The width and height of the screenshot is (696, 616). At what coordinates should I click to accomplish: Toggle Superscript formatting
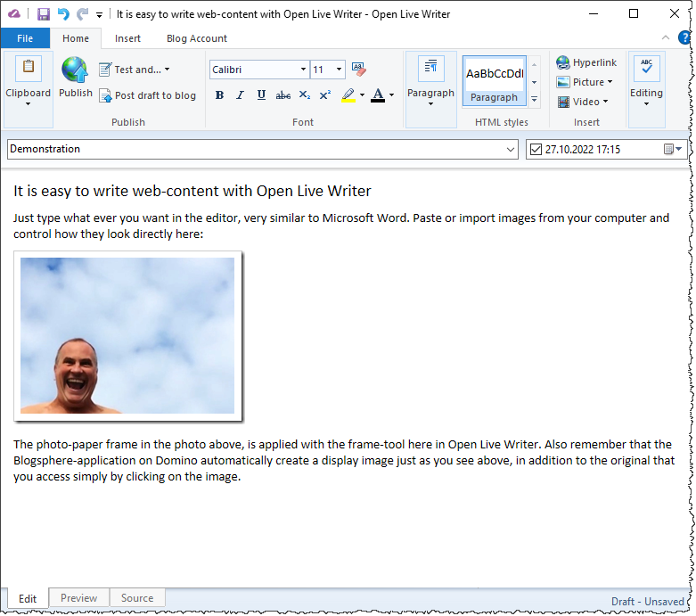click(x=325, y=95)
